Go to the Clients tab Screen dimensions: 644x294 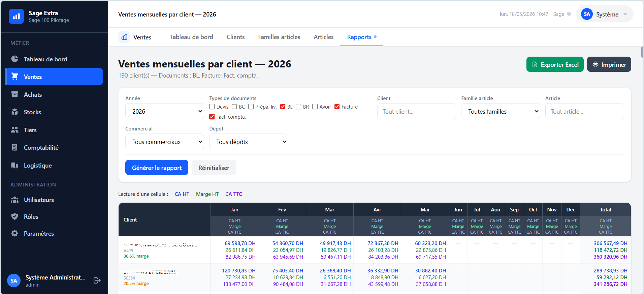[235, 37]
